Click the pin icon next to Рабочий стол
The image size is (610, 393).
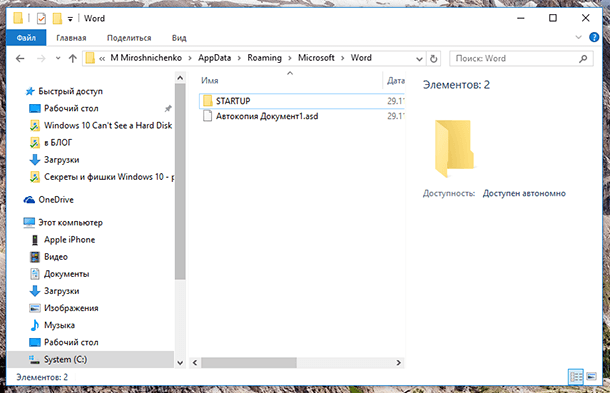pos(168,108)
